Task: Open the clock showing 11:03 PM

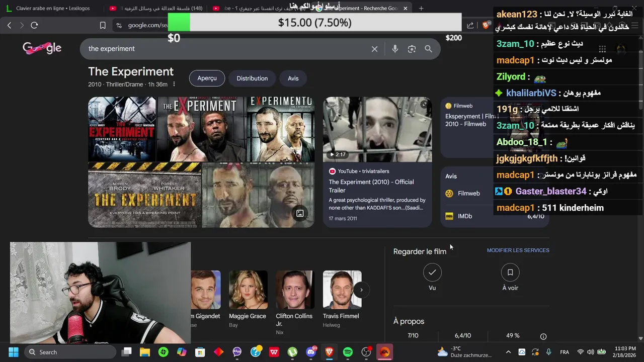Action: [624, 352]
